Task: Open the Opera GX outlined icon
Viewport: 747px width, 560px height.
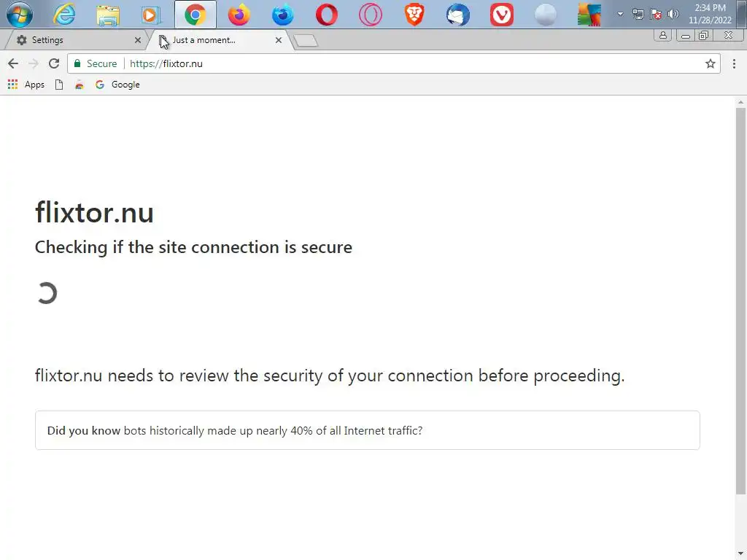Action: coord(371,15)
